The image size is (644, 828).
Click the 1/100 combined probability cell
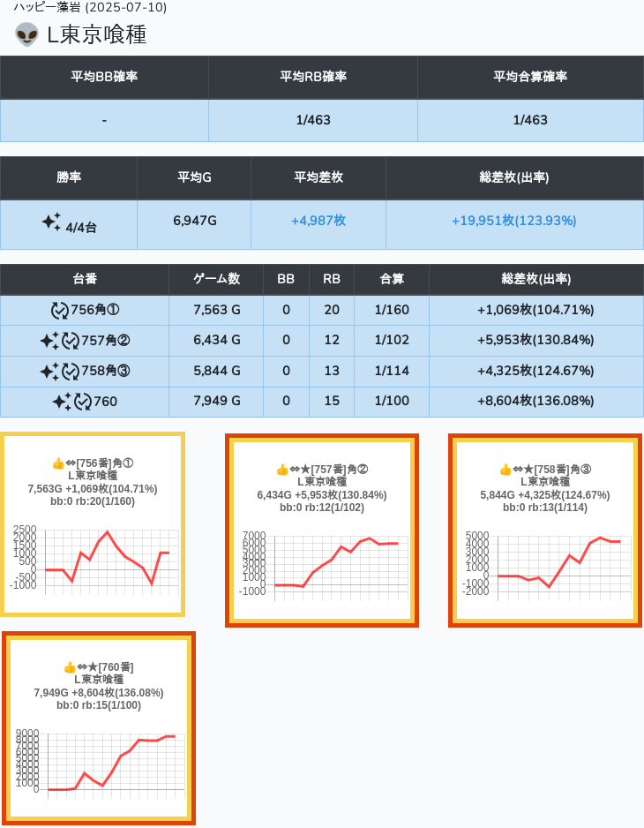pos(392,401)
